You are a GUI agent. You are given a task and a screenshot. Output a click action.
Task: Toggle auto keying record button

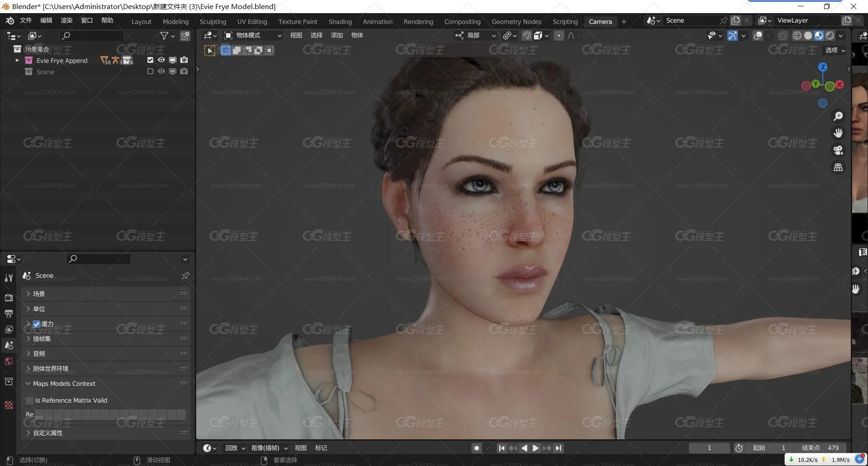tap(476, 448)
